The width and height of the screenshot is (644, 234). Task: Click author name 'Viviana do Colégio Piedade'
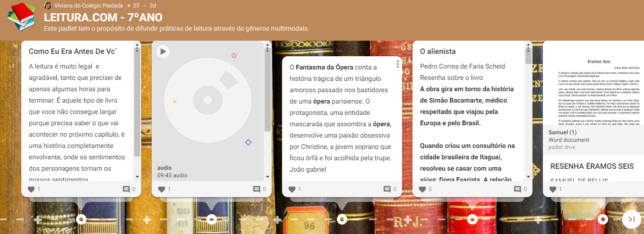click(x=89, y=6)
